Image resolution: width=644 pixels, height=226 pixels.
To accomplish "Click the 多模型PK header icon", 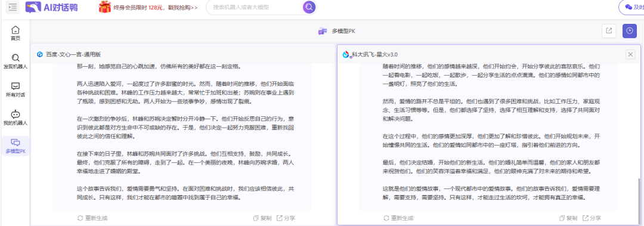I will (323, 31).
